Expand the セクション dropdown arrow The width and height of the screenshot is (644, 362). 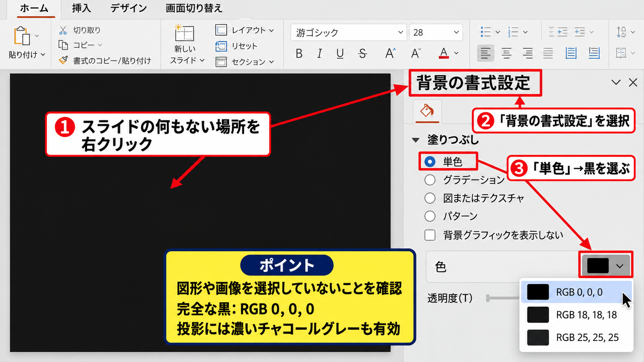click(272, 62)
